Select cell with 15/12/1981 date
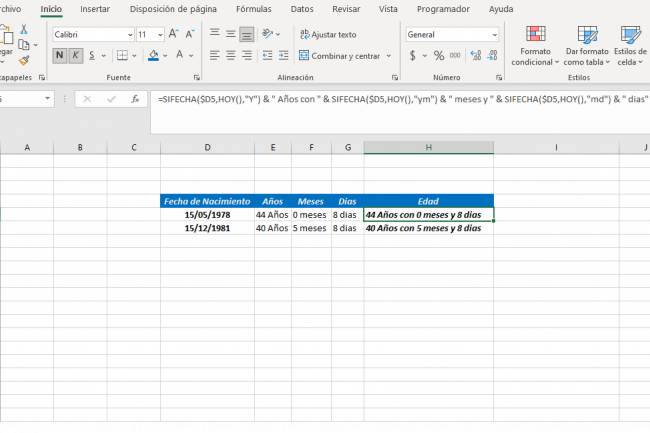Viewport: 650px width, 433px height. (207, 228)
